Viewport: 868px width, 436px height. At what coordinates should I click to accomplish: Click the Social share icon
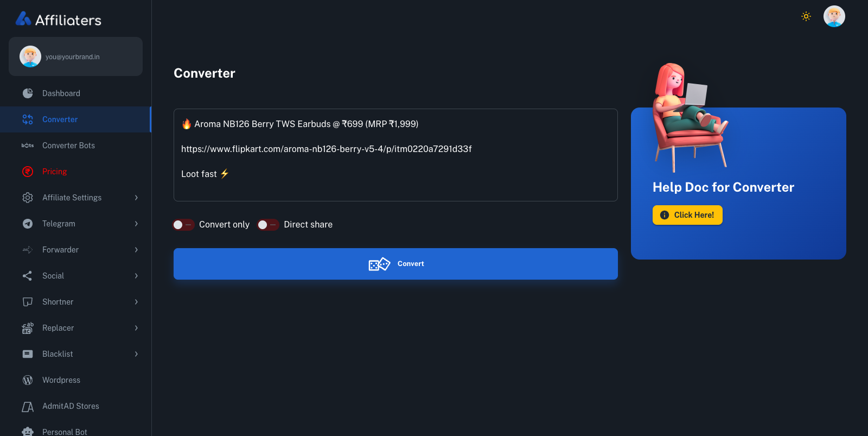click(x=28, y=276)
